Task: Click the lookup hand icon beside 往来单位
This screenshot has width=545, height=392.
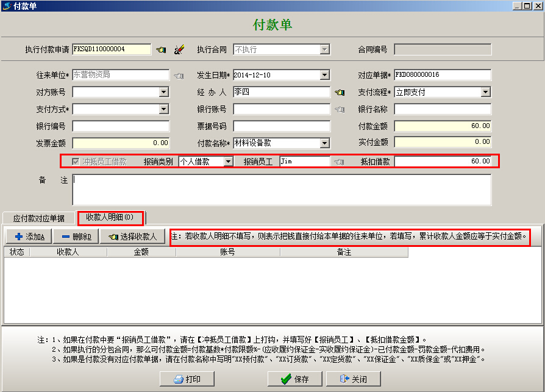Action: point(179,76)
